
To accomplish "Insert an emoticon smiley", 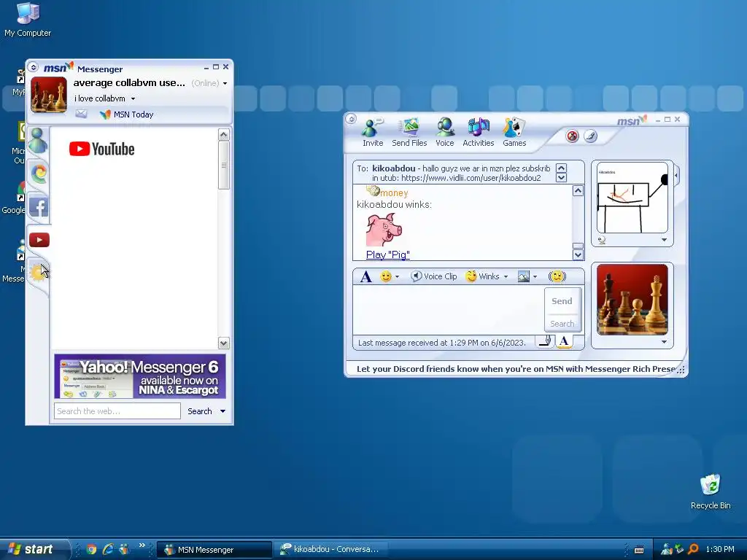I will (x=385, y=276).
